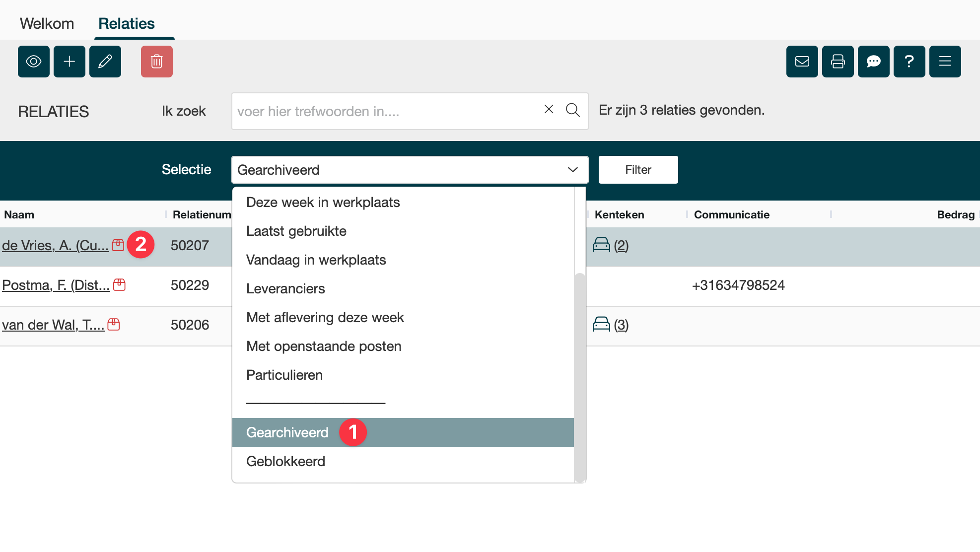Select Geblokkeerd from the dropdown list

pyautogui.click(x=286, y=461)
